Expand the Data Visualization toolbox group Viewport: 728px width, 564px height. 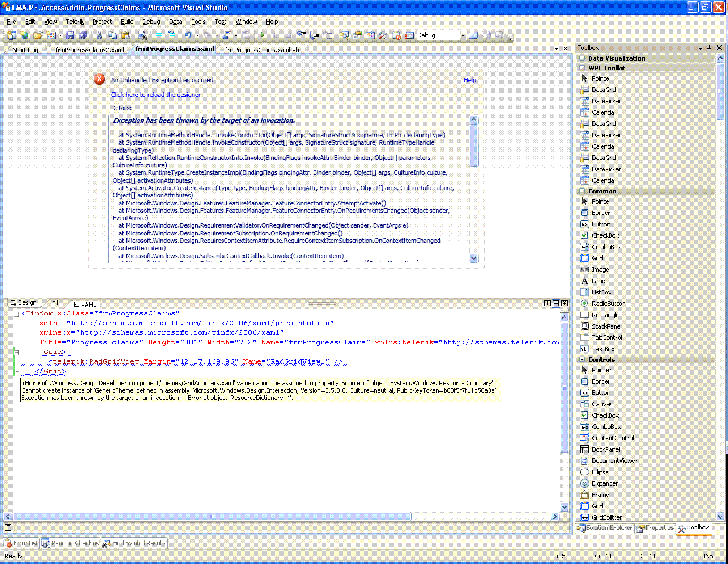click(582, 58)
